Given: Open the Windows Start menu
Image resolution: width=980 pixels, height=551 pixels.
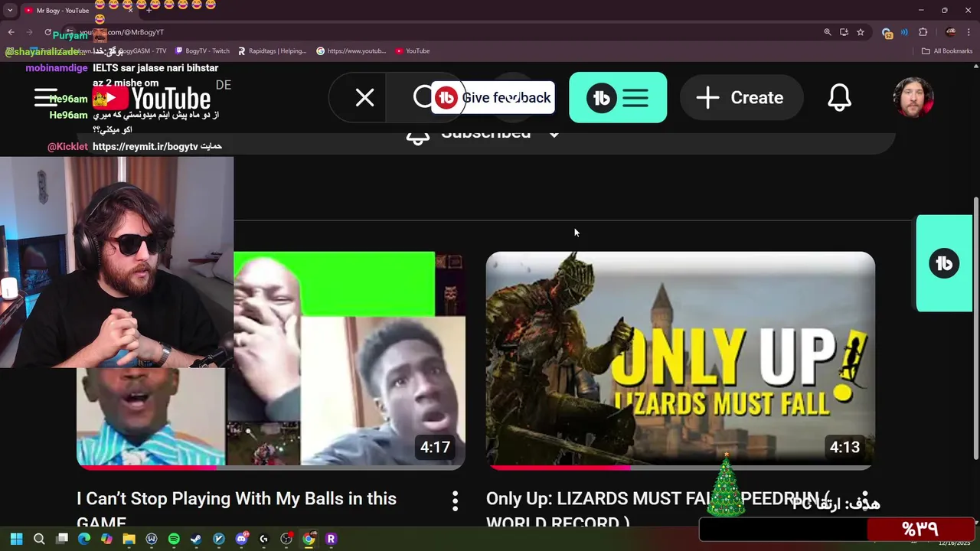Looking at the screenshot, I should [17, 539].
